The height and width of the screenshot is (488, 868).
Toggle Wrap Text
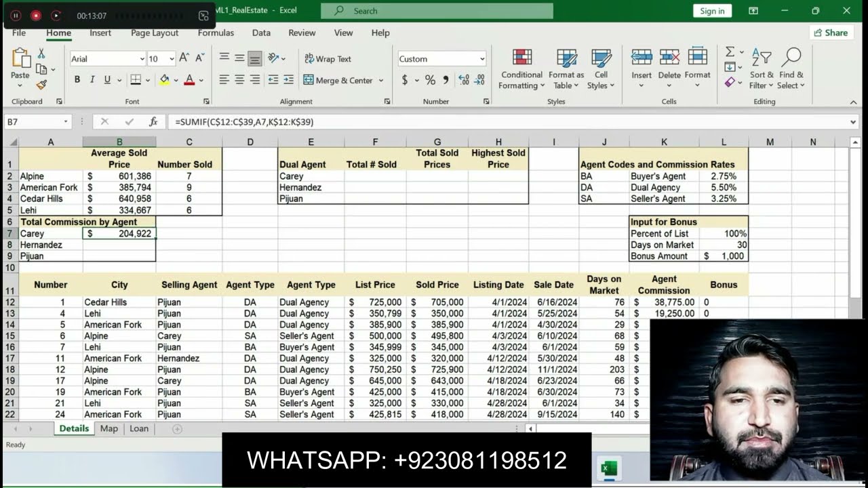[328, 59]
